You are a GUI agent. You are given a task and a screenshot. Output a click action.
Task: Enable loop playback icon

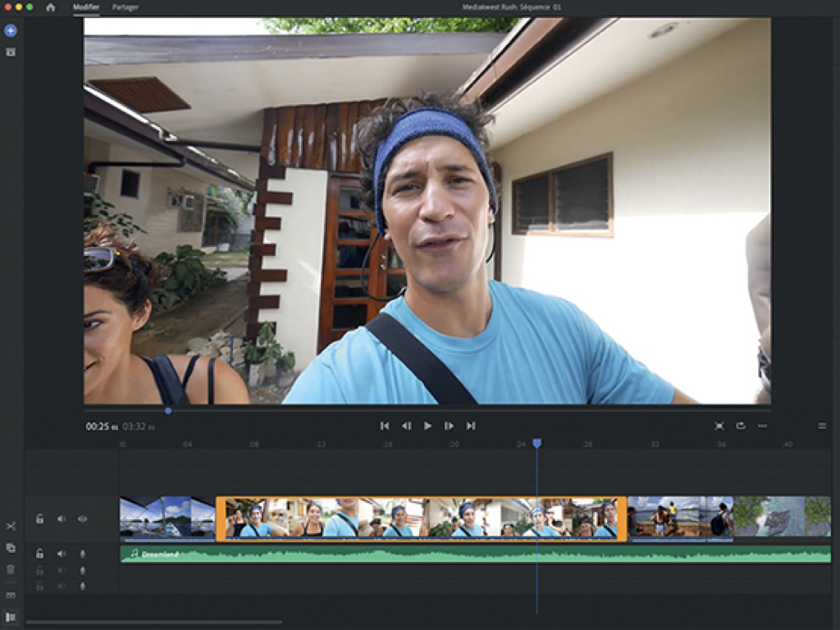[741, 426]
